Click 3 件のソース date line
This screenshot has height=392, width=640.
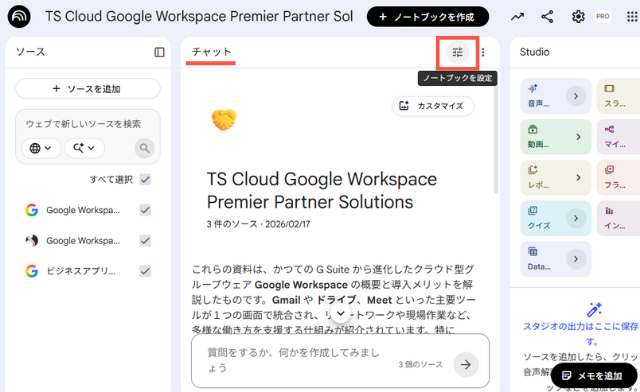pos(258,224)
